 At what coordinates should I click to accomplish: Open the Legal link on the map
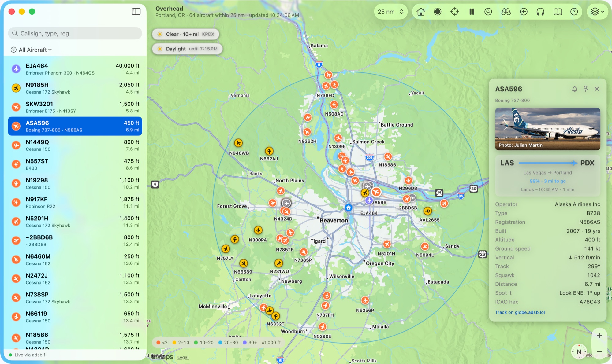click(x=183, y=357)
